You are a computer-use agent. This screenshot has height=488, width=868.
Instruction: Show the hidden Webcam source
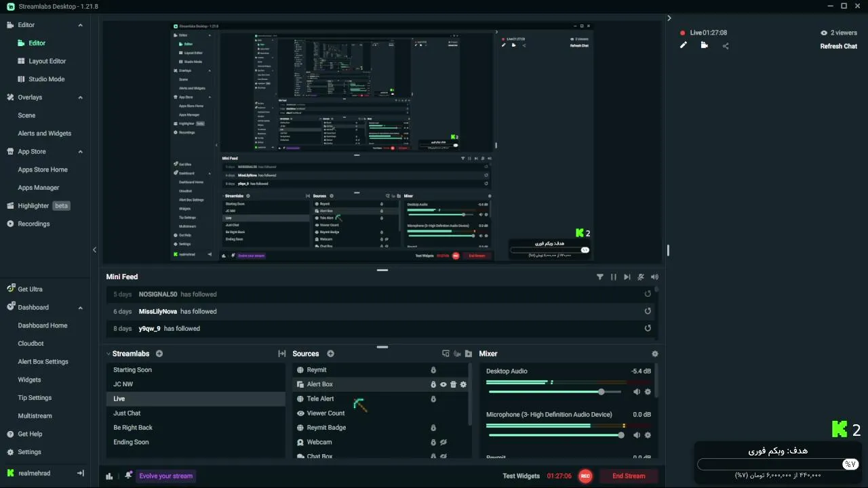point(443,442)
